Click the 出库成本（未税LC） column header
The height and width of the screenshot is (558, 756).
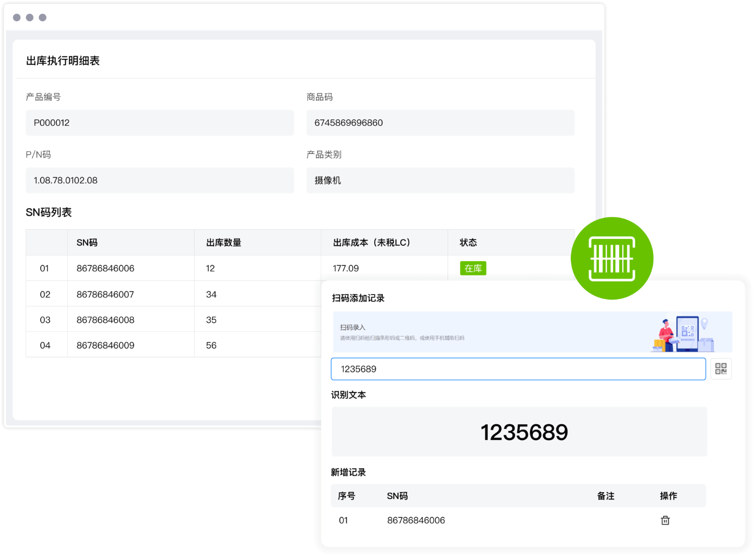point(372,243)
